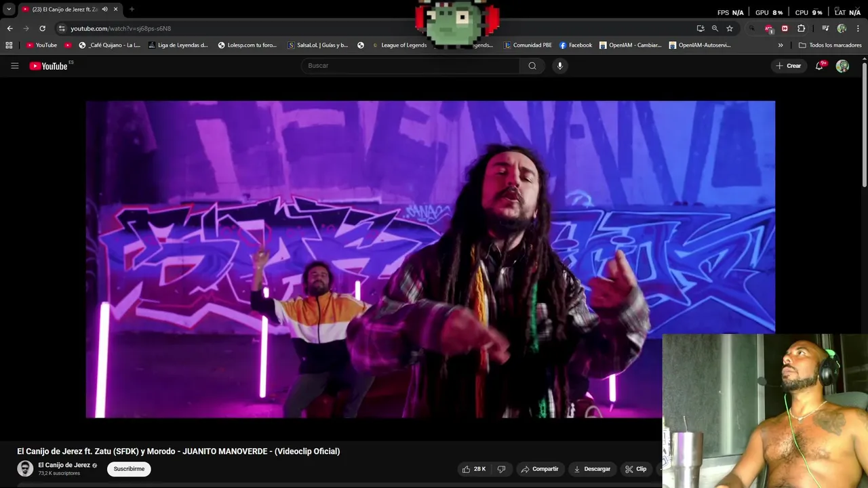Open the Facebook bookmark
The height and width of the screenshot is (488, 868).
click(x=576, y=45)
